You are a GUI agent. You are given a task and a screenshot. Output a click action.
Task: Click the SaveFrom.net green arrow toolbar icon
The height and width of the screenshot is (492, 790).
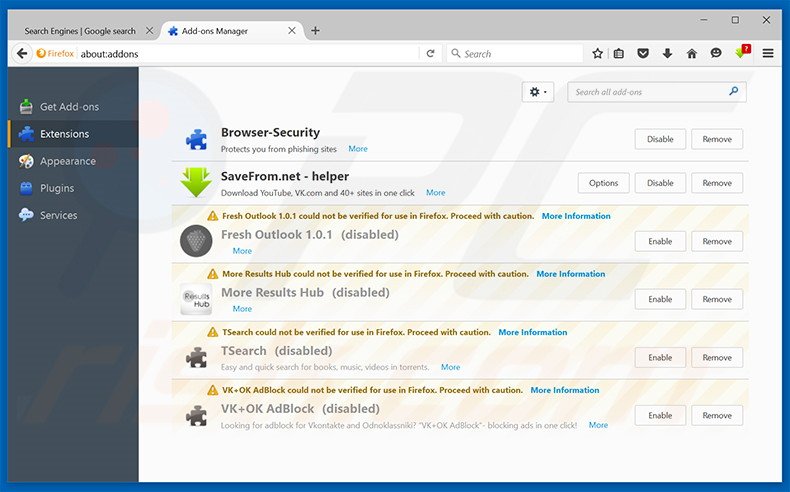click(742, 53)
